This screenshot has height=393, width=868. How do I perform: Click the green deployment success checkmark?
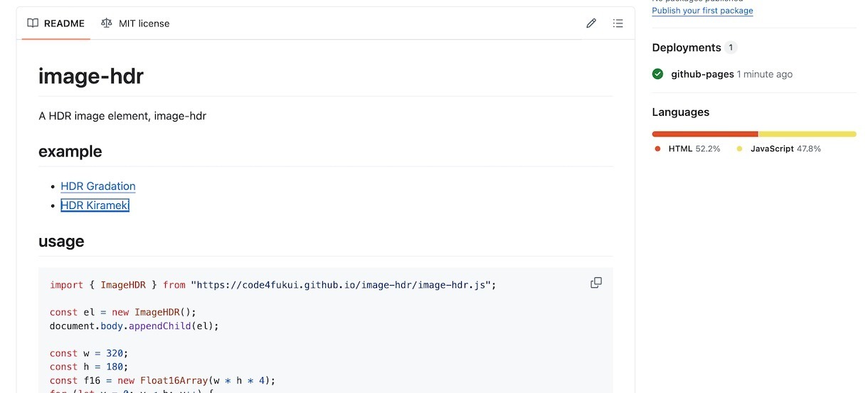coord(658,74)
